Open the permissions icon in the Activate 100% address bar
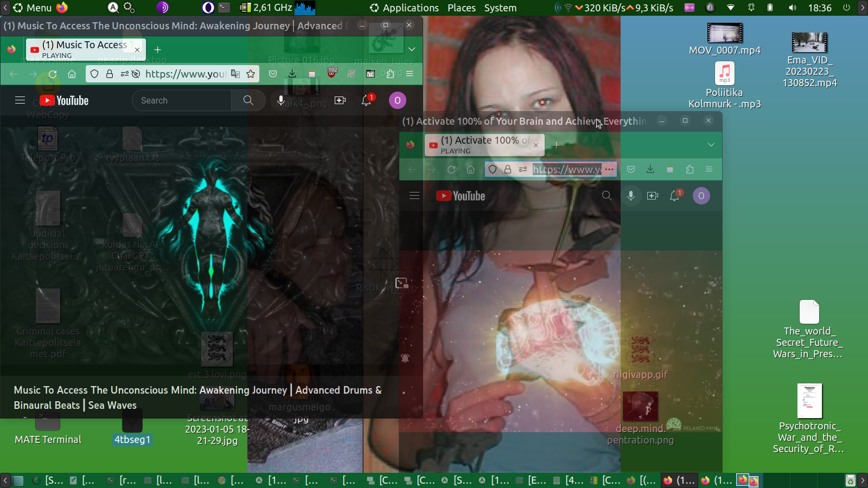The image size is (868, 488). [523, 170]
